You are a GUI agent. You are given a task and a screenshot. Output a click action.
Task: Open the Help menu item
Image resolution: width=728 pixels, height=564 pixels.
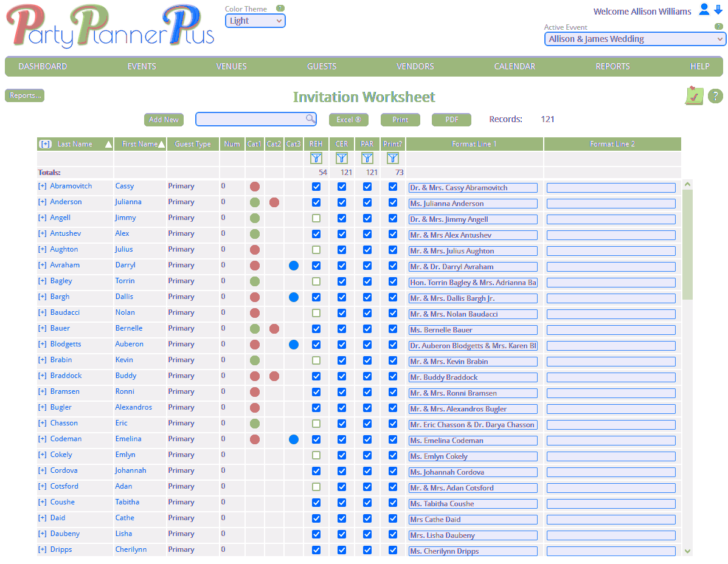tap(699, 66)
